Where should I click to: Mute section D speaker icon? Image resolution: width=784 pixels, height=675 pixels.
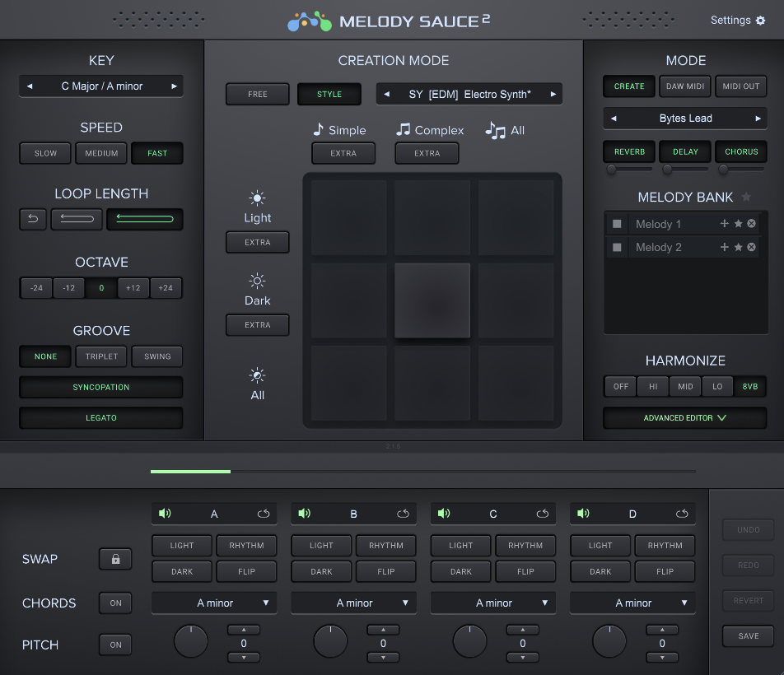point(583,513)
